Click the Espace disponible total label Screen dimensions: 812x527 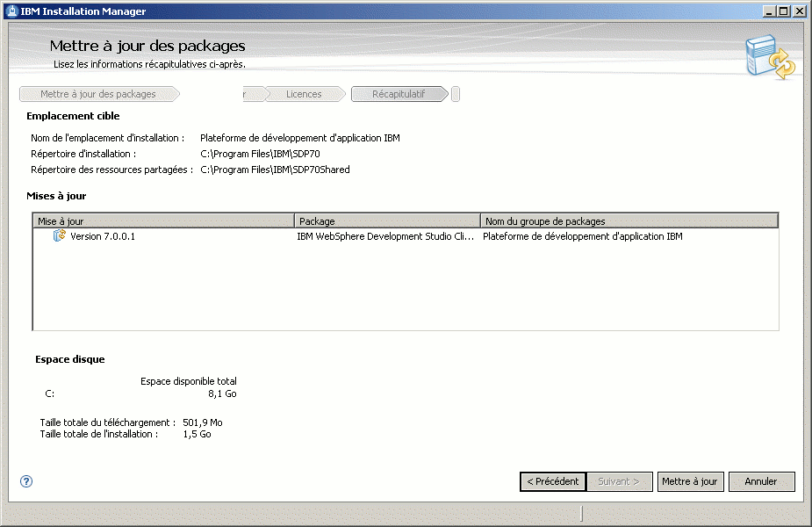189,381
